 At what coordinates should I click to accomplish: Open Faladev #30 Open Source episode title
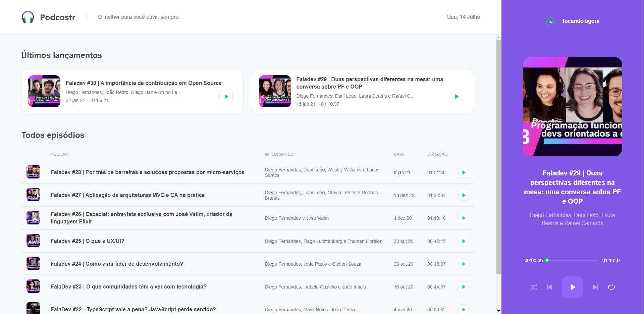point(143,83)
